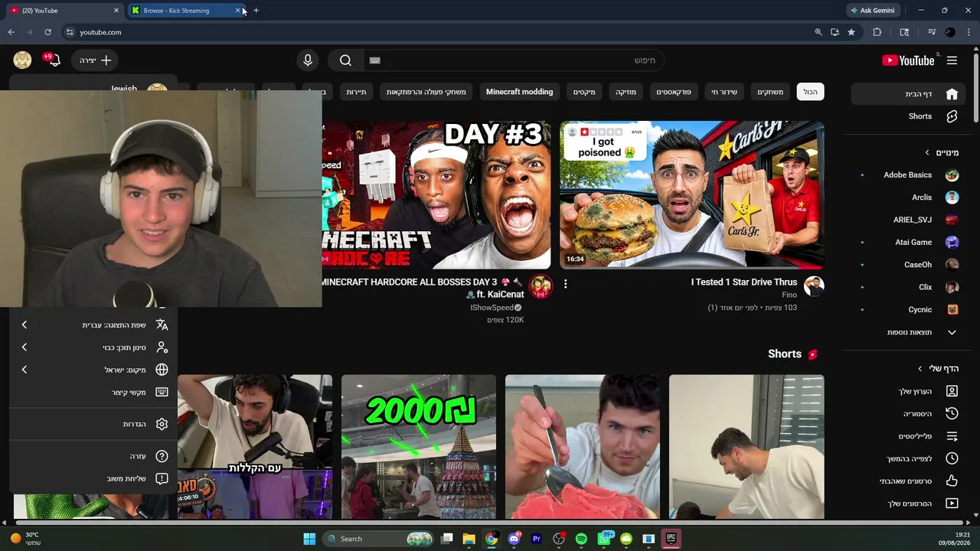This screenshot has height=551, width=980.
Task: Open the IShowSpeed channel avatar
Action: [541, 287]
